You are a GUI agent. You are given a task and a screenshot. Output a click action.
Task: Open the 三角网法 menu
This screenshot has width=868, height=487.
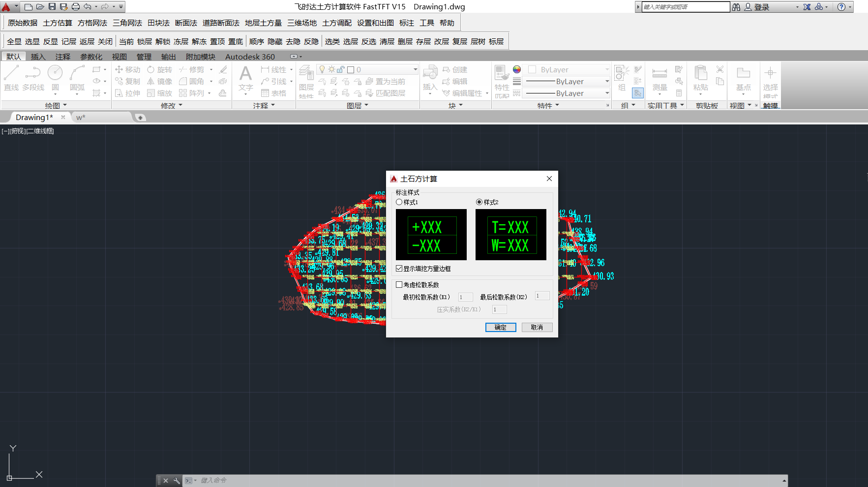127,23
